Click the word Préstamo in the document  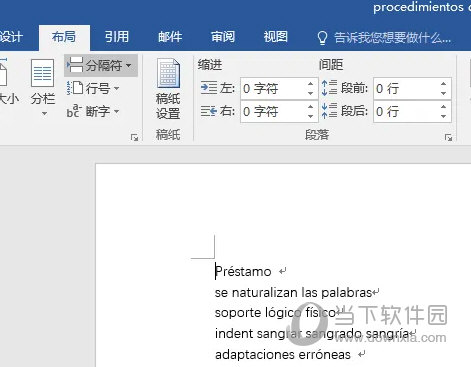(243, 271)
